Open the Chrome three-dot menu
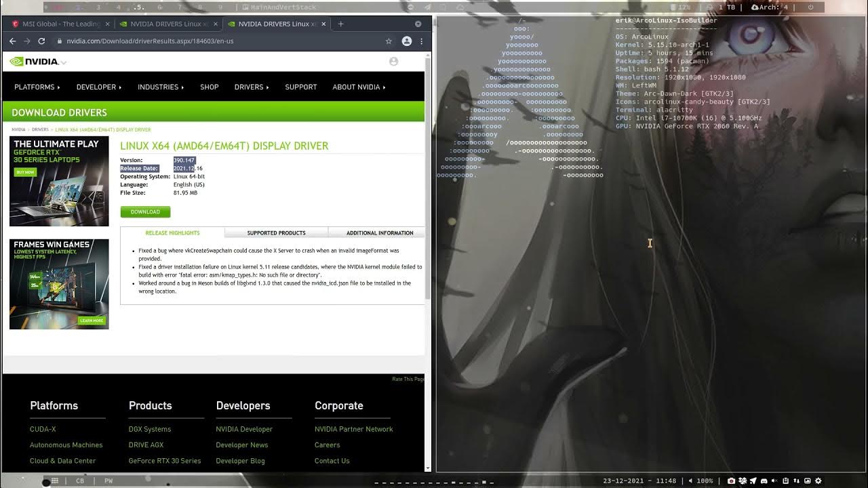Image resolution: width=868 pixels, height=488 pixels. pyautogui.click(x=421, y=41)
